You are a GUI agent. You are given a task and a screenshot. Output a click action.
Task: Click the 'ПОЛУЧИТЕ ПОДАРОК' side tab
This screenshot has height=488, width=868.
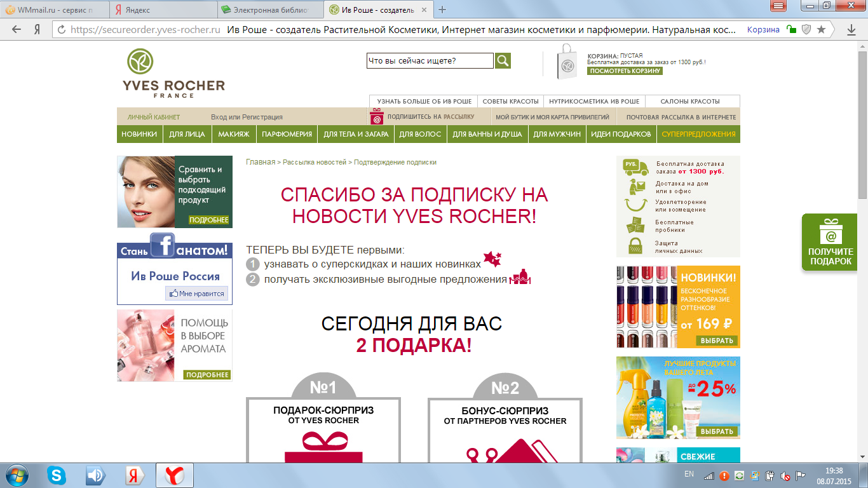point(831,242)
